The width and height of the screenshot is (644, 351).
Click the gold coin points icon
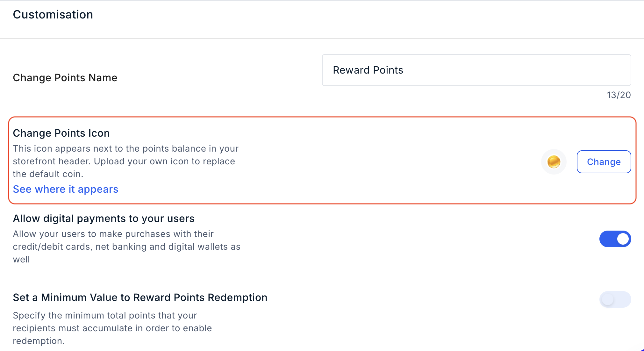tap(554, 162)
